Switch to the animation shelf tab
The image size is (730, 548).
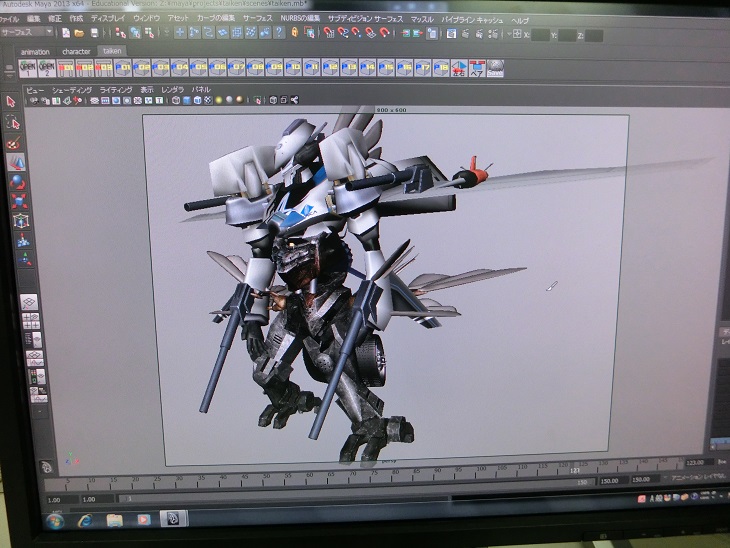pos(34,52)
